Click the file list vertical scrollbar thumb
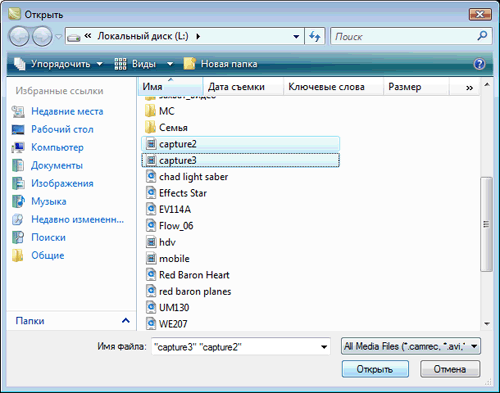Screen dimensions: 500x393 coord(487,224)
